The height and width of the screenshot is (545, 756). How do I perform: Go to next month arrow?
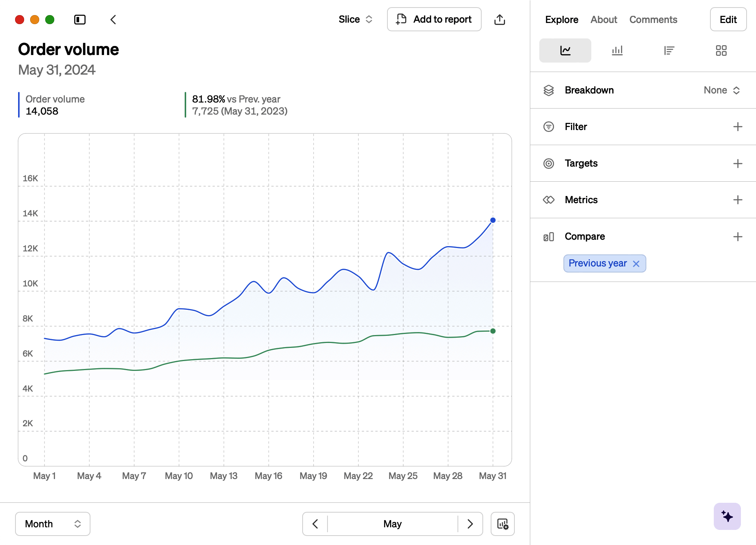click(470, 524)
